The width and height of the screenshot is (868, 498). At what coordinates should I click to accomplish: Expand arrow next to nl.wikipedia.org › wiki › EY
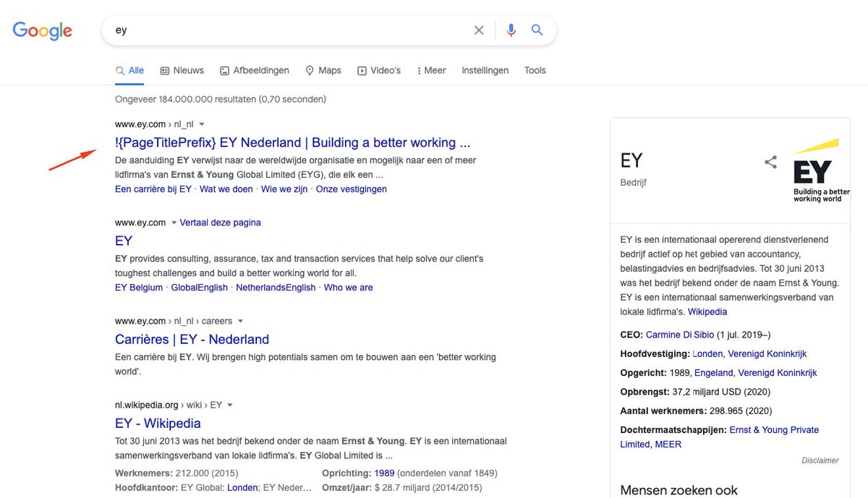coord(230,405)
